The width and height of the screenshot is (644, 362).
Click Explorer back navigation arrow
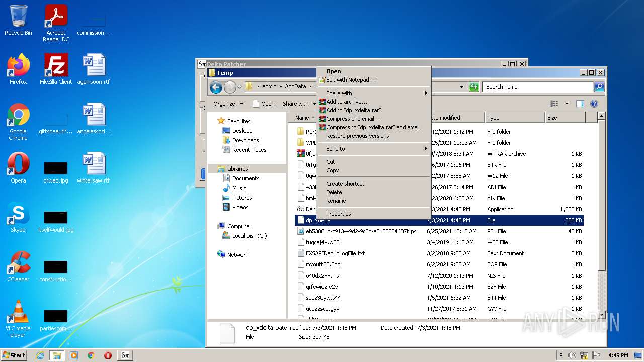[x=216, y=87]
